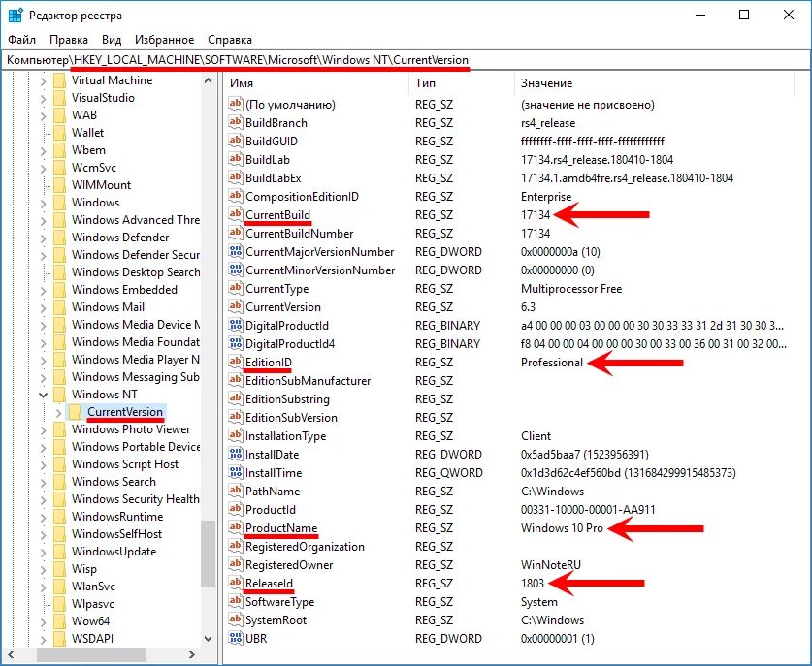Expand the CurrentVersion subkey arrow
Viewport: 812px width, 666px height.
click(58, 412)
